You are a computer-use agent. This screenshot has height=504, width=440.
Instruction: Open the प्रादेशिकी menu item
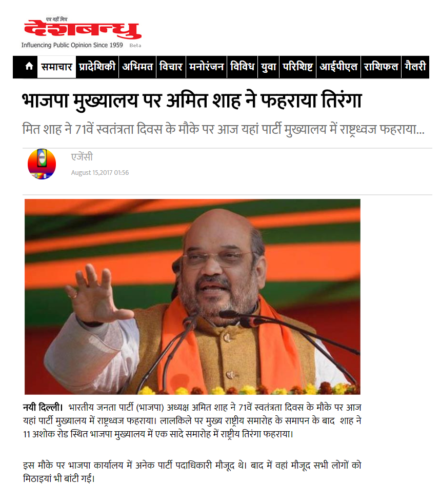point(97,67)
